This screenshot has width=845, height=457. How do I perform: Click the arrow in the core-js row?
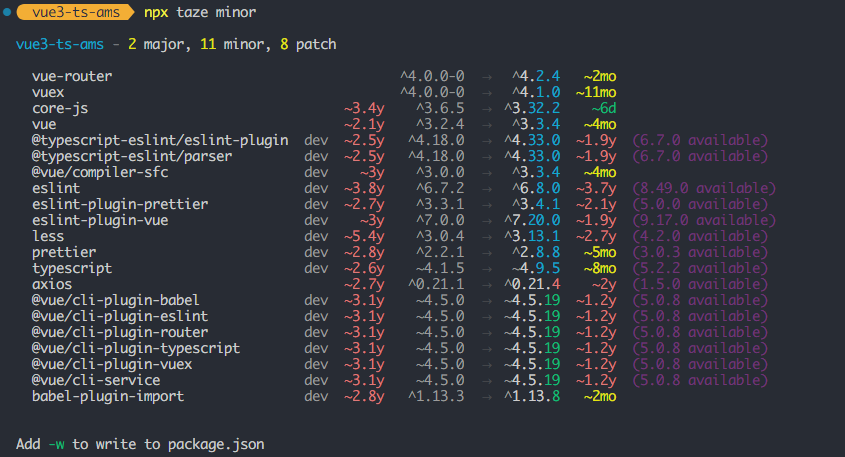[487, 109]
